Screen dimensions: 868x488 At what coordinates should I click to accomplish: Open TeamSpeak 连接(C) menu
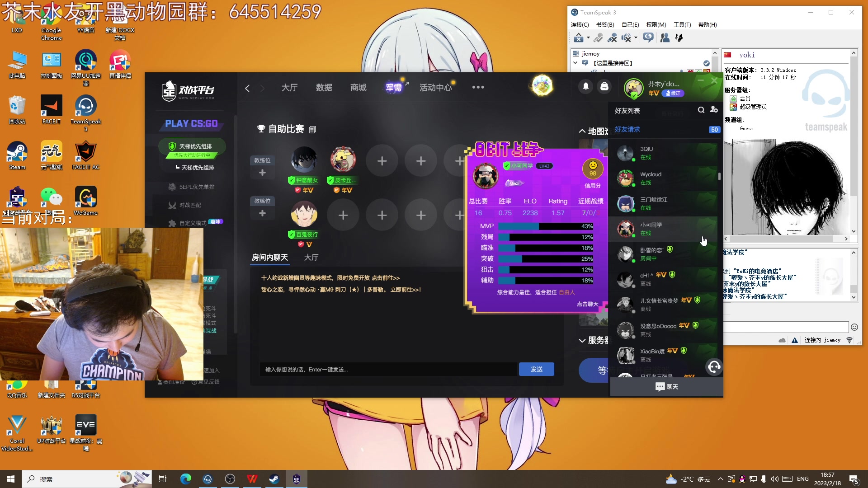[580, 25]
